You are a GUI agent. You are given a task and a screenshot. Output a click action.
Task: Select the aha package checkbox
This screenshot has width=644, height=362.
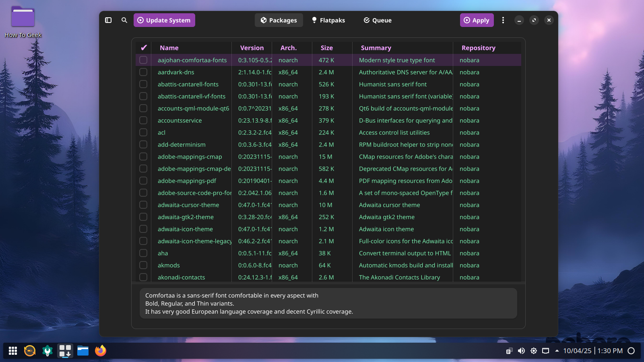pyautogui.click(x=143, y=253)
